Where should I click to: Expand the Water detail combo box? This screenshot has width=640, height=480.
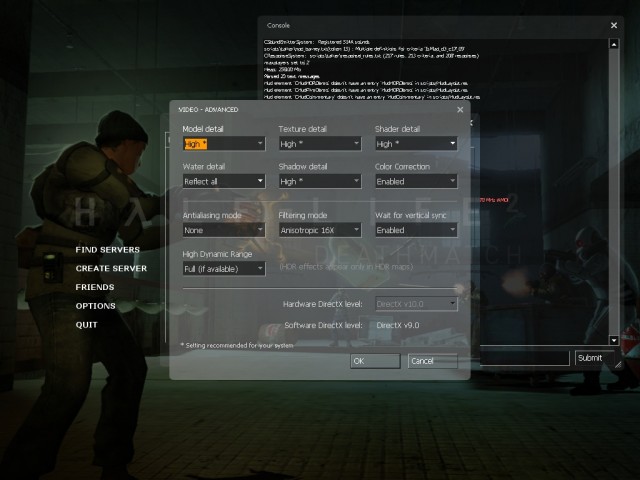pos(224,181)
